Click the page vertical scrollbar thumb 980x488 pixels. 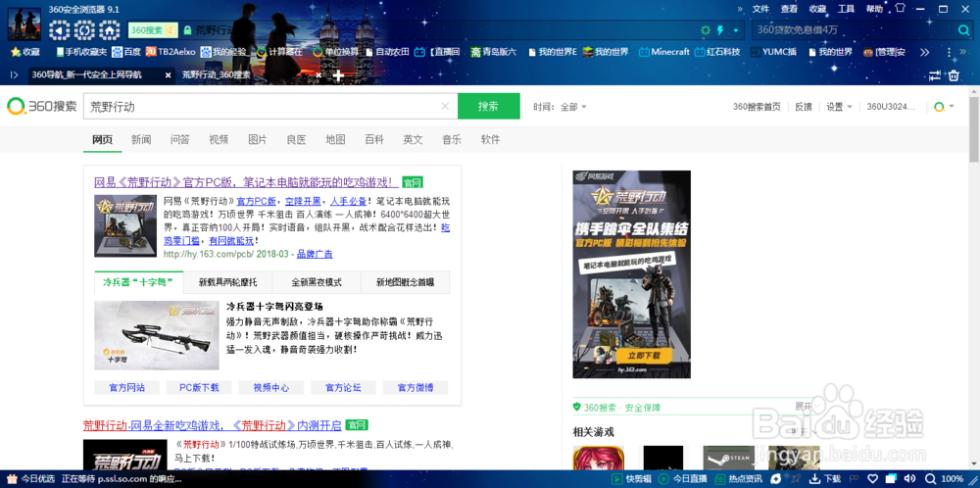[974, 129]
